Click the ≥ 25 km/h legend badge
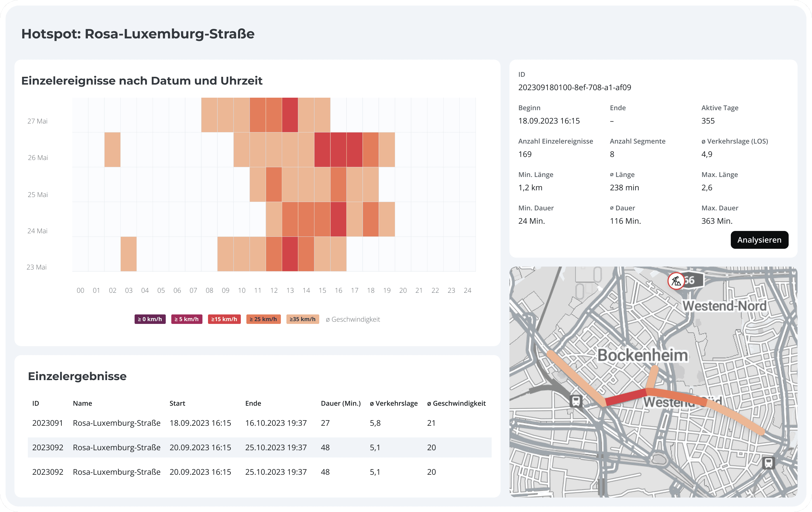 click(x=263, y=319)
